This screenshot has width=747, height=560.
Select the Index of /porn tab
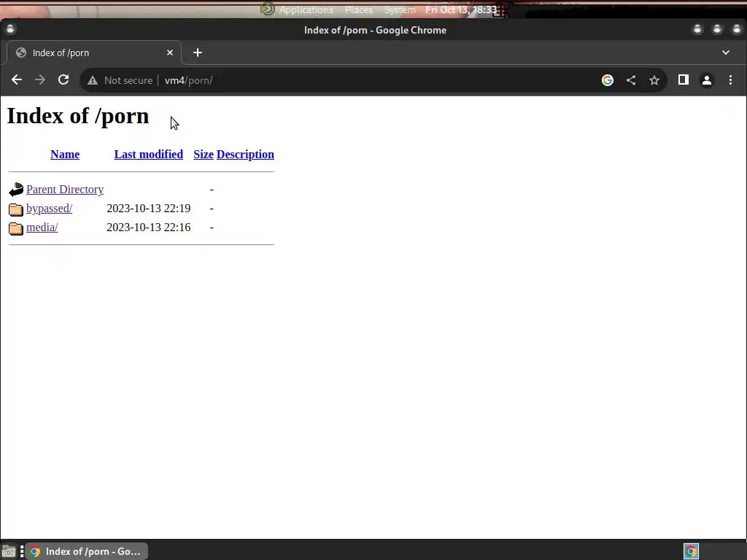(93, 52)
